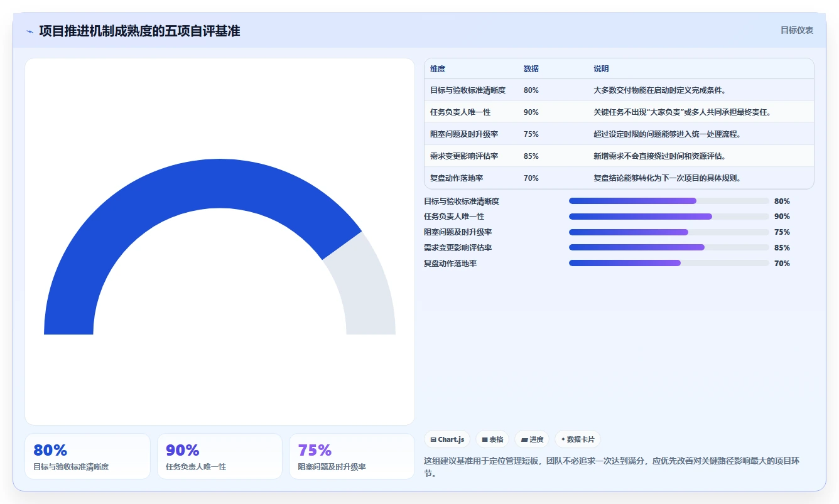Click description 大多数交付物能在启动时定义完成条件。
Viewport: 839px width, 504px height.
660,90
